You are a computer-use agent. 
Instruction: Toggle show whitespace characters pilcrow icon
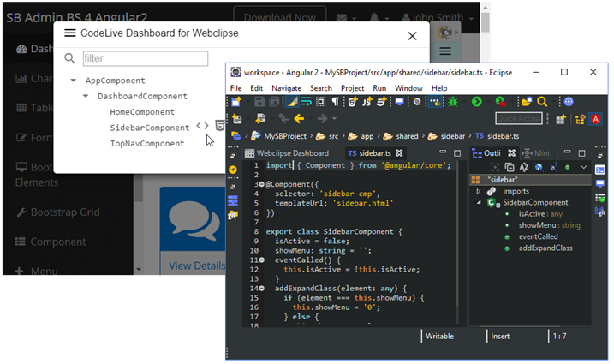coord(335,102)
